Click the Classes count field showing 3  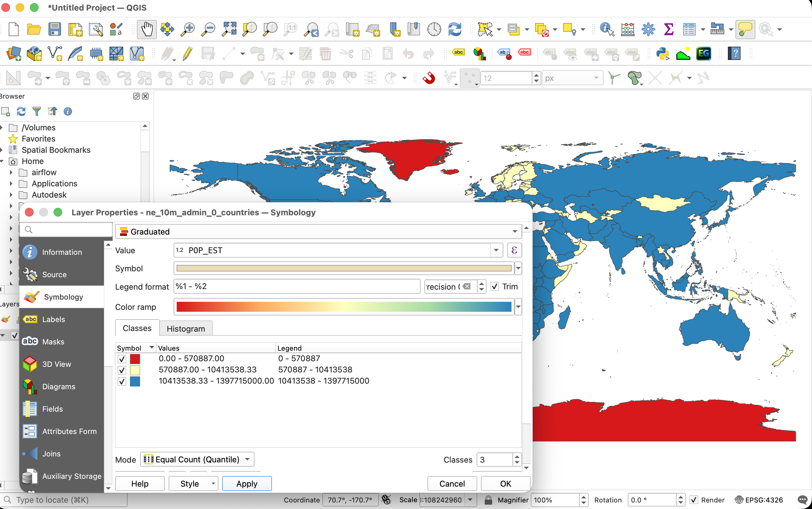tap(495, 460)
